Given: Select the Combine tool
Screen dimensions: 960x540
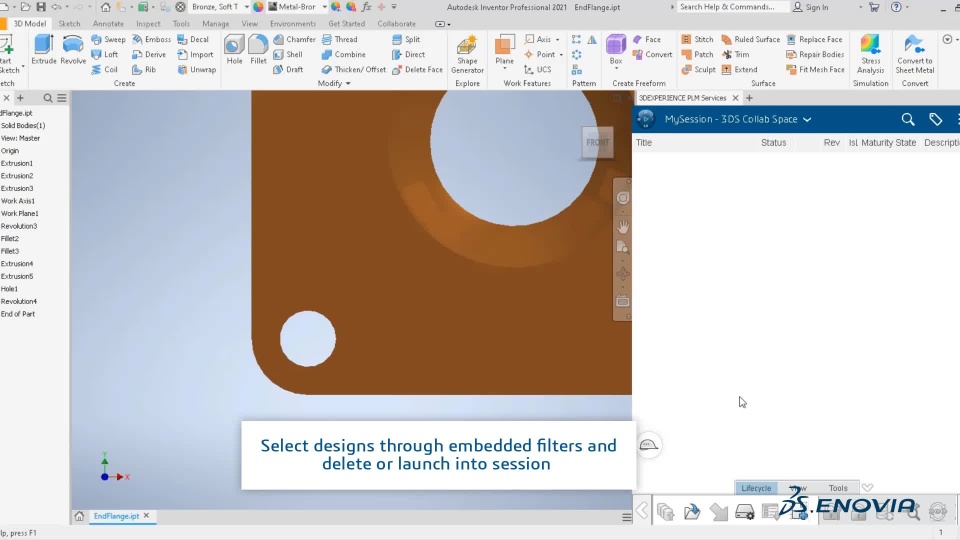Looking at the screenshot, I should 343,54.
